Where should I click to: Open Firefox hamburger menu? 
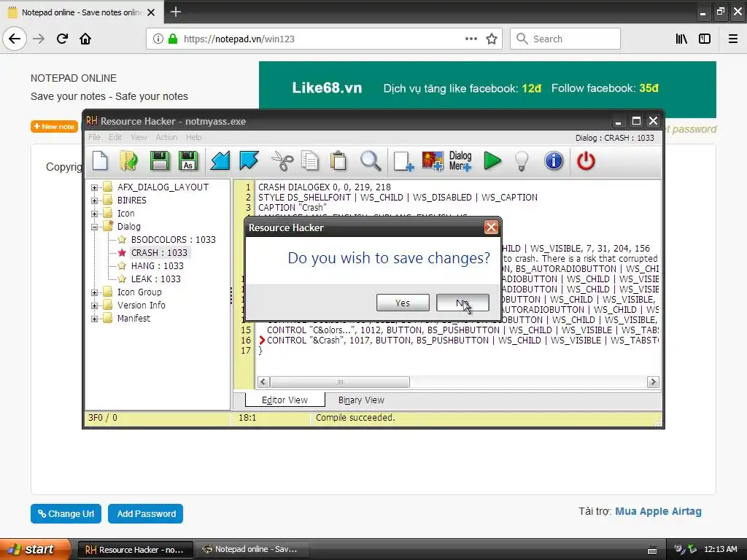tap(732, 39)
